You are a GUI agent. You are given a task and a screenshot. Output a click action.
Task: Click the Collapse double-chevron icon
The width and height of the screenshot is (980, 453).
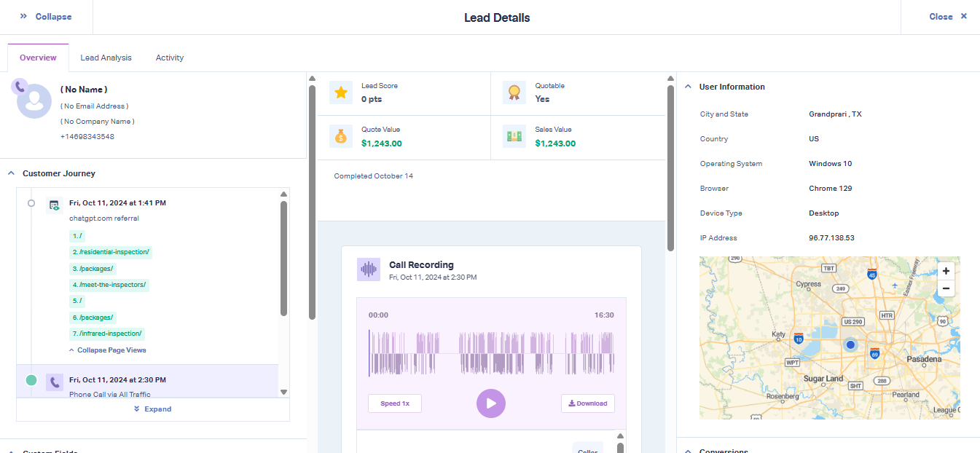coord(23,16)
